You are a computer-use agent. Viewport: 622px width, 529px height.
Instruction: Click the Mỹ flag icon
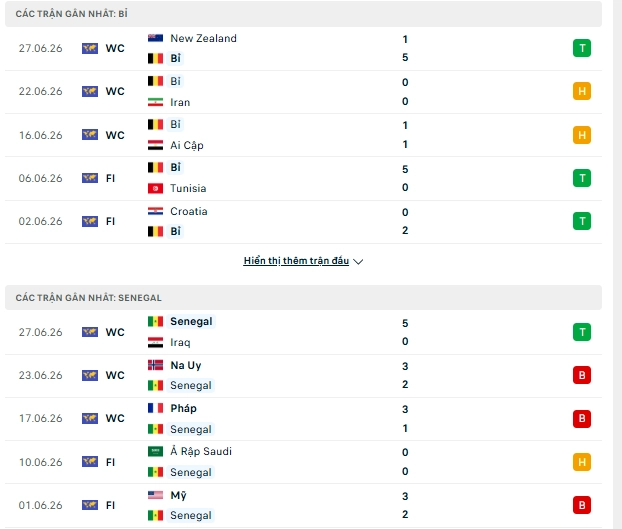click(155, 495)
